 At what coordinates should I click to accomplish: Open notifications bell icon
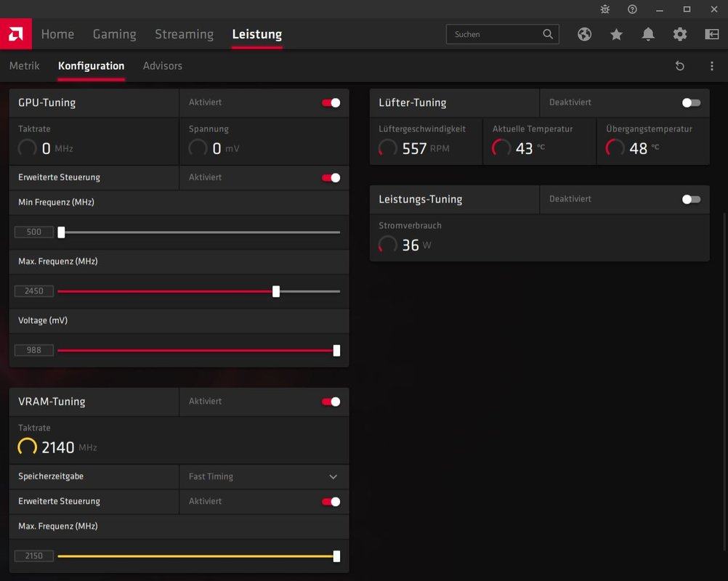point(648,34)
